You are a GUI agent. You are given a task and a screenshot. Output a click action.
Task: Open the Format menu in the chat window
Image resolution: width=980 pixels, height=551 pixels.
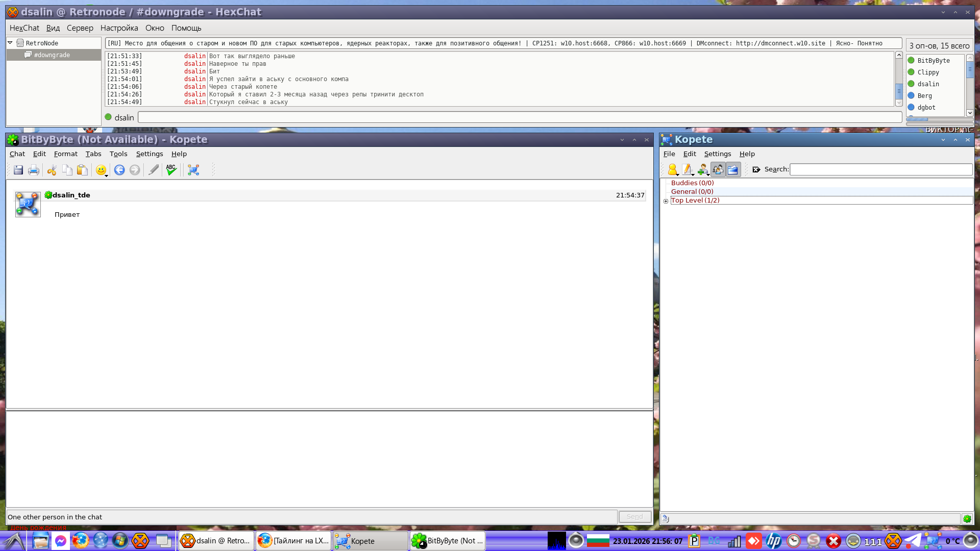point(65,154)
